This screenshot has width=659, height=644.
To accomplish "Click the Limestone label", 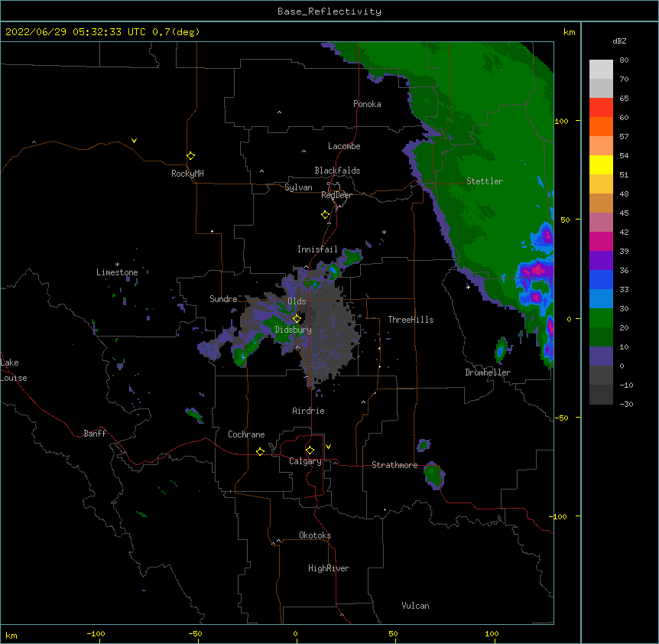I will click(x=117, y=272).
